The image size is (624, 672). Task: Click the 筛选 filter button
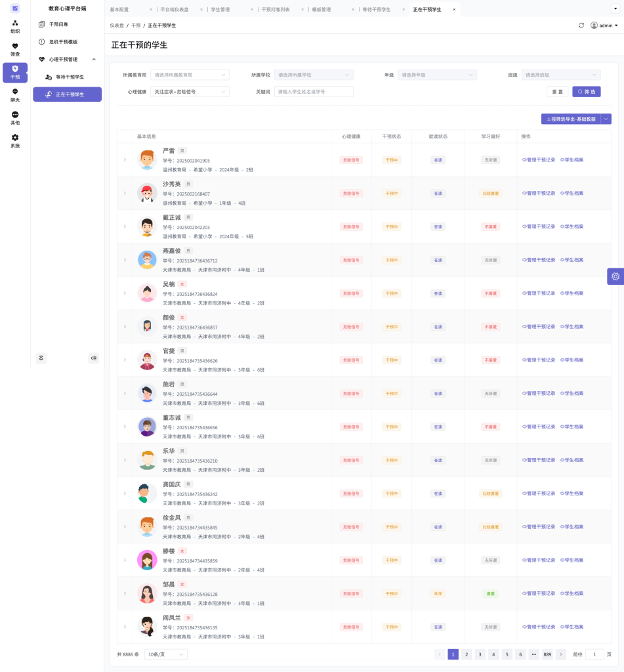coord(586,92)
